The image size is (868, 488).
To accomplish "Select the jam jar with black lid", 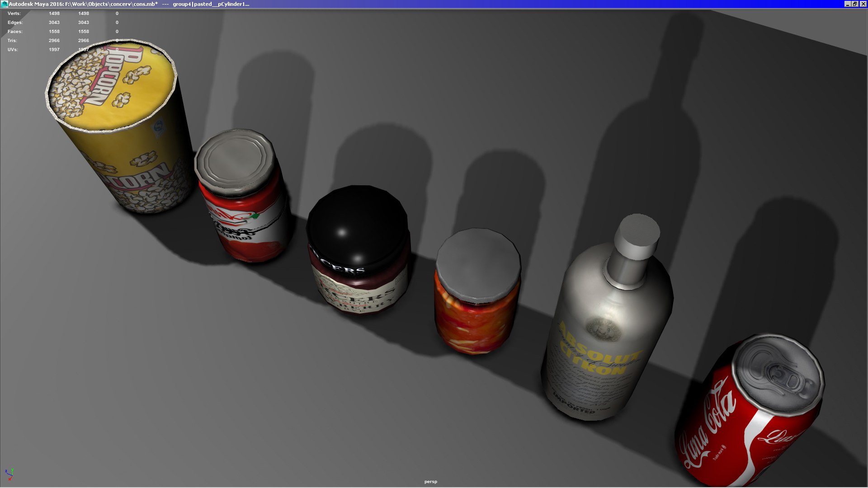I will pyautogui.click(x=359, y=251).
